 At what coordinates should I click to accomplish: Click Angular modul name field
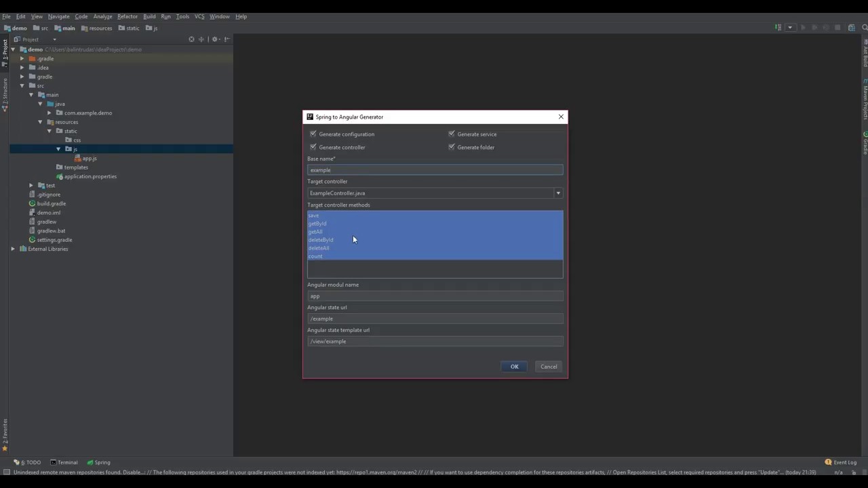[x=435, y=296]
